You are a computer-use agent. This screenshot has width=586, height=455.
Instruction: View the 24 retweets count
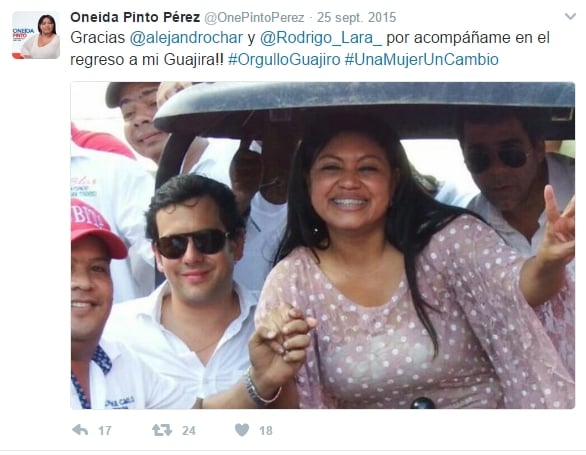click(189, 431)
